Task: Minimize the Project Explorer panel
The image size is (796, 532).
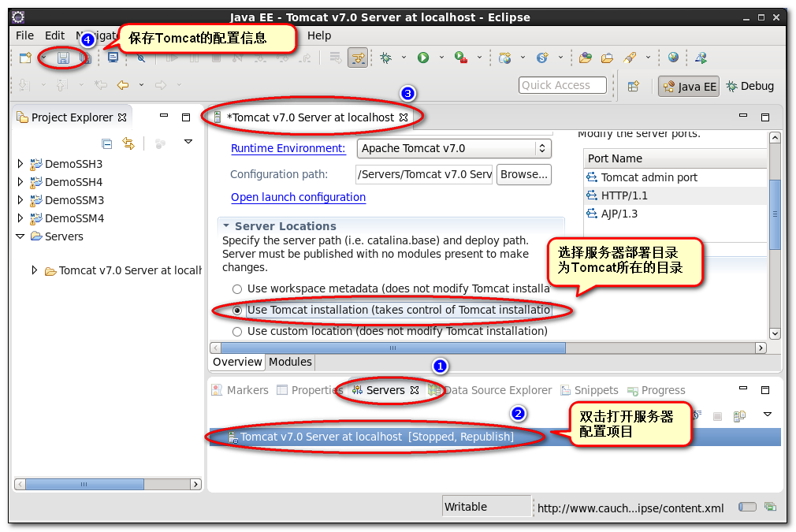Action: pos(163,116)
